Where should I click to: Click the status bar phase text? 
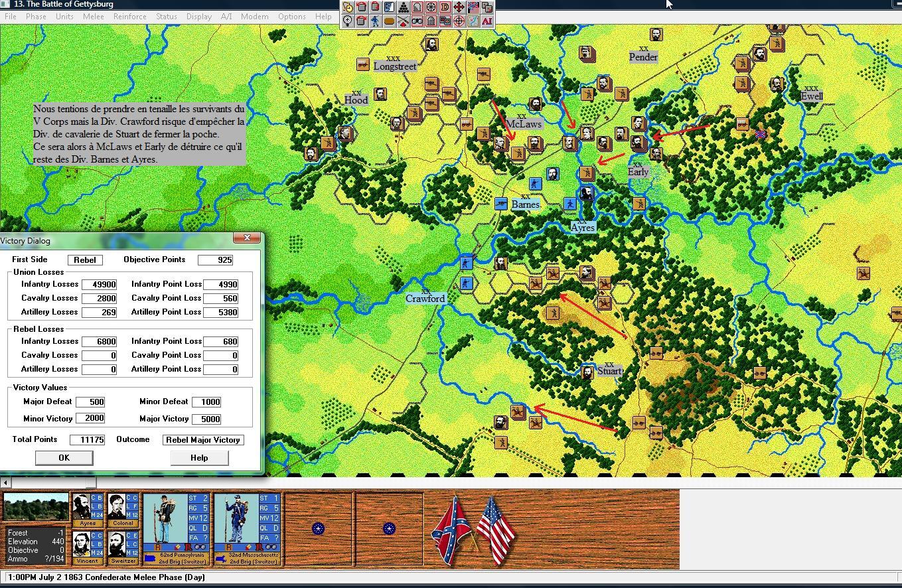106,577
